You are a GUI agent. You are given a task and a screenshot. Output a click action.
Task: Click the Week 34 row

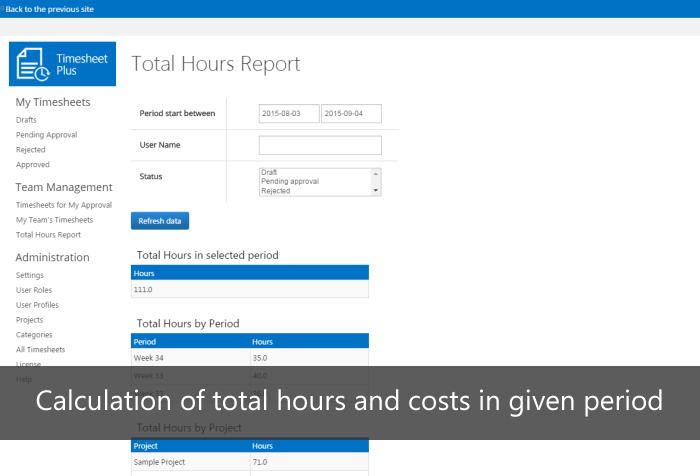(250, 358)
